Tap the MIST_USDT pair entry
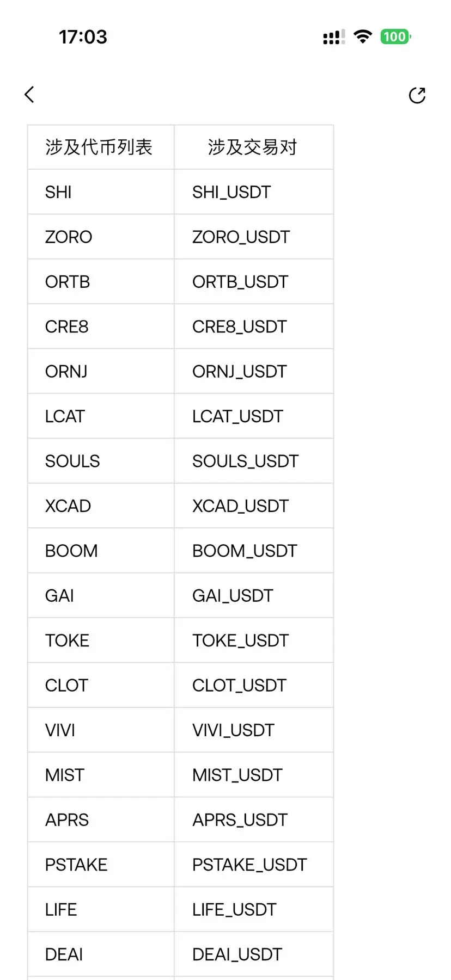The image size is (451, 980). coord(254,775)
